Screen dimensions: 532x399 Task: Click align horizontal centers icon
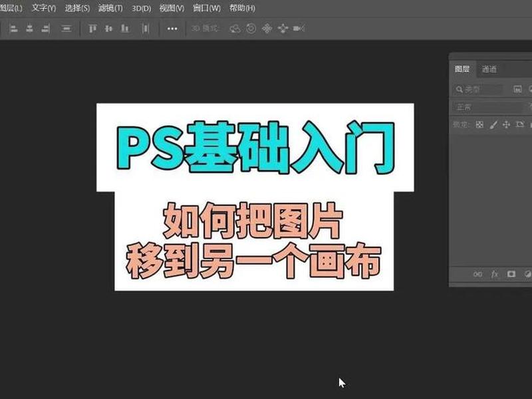pyautogui.click(x=29, y=29)
